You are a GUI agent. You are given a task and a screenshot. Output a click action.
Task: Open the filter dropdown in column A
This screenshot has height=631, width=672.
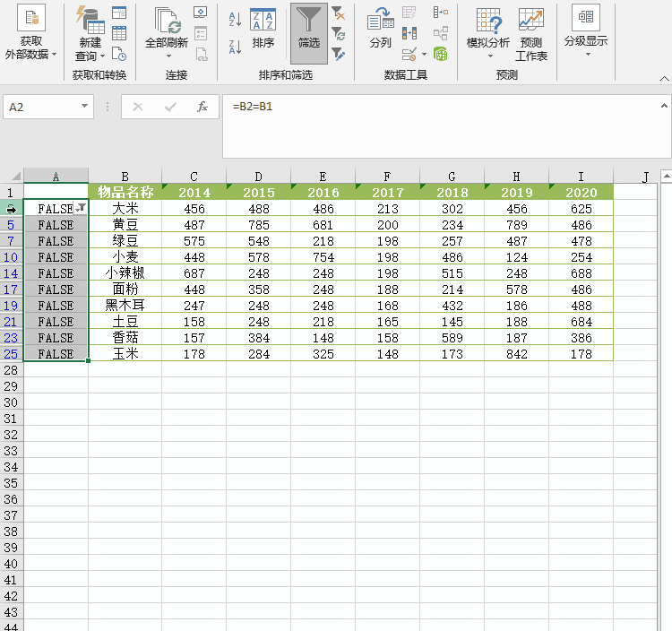81,208
